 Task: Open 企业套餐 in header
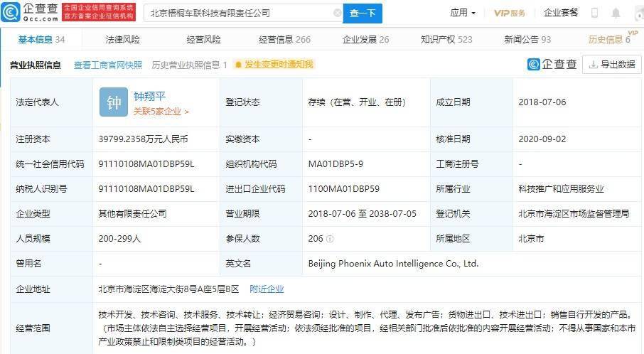pos(561,13)
